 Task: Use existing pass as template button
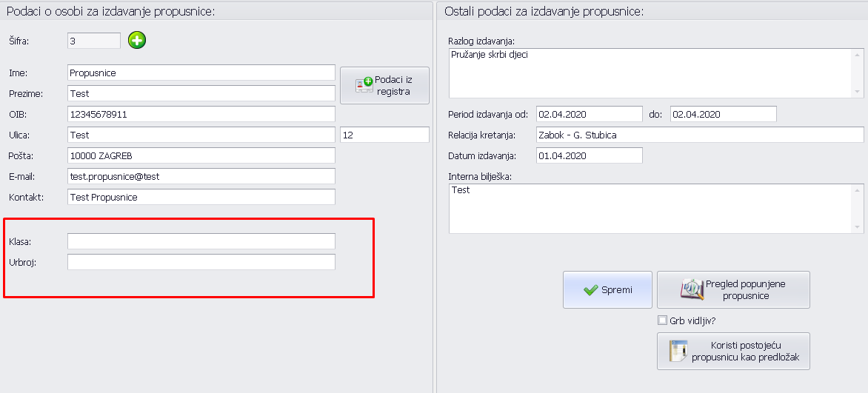click(x=733, y=351)
